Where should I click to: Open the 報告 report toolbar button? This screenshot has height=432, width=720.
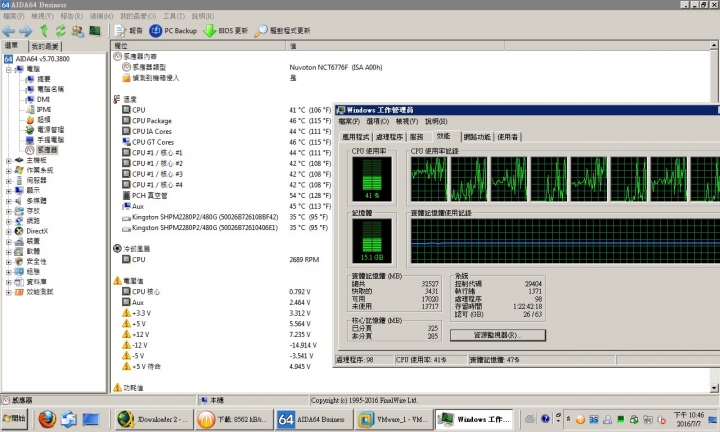click(x=129, y=31)
